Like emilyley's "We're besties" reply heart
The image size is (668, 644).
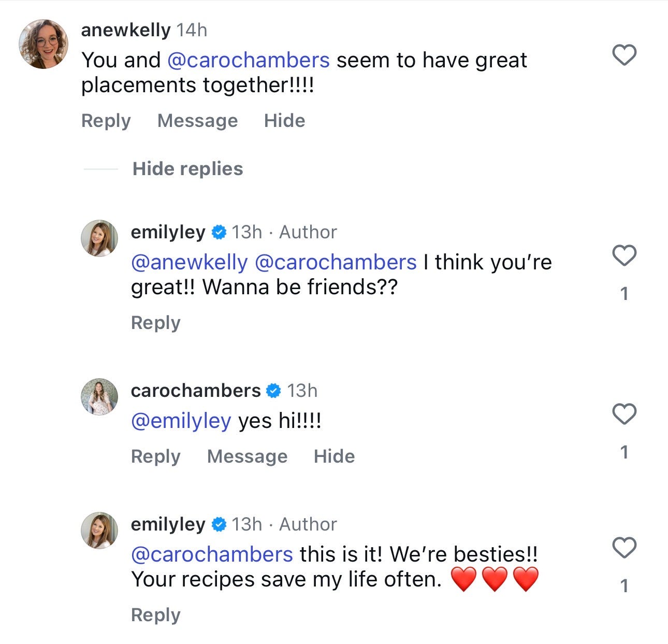click(x=624, y=548)
